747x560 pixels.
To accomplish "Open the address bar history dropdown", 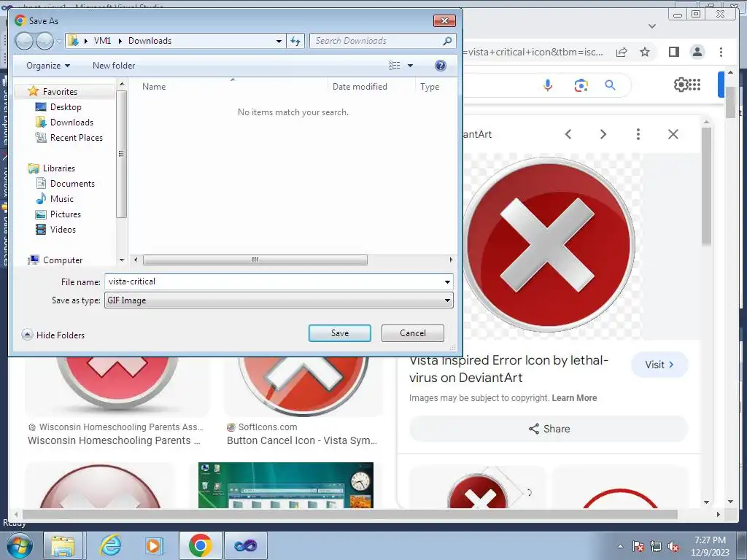I will [x=279, y=42].
